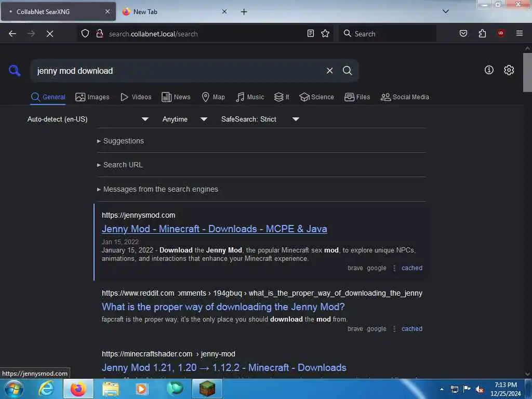The height and width of the screenshot is (399, 532).
Task: Select the CollabNet SearXNG tab
Action: [58, 11]
